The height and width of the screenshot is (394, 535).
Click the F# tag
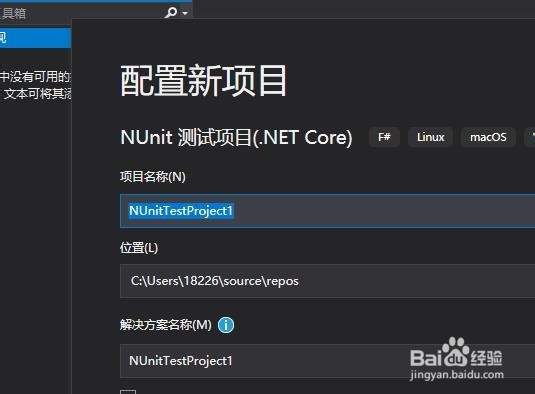click(x=384, y=137)
